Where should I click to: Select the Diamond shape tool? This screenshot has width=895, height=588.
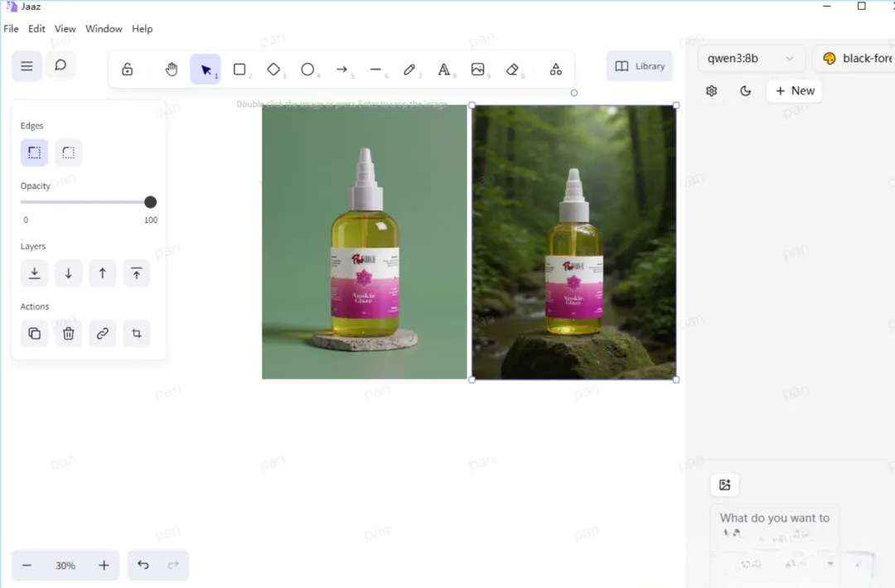coord(273,70)
